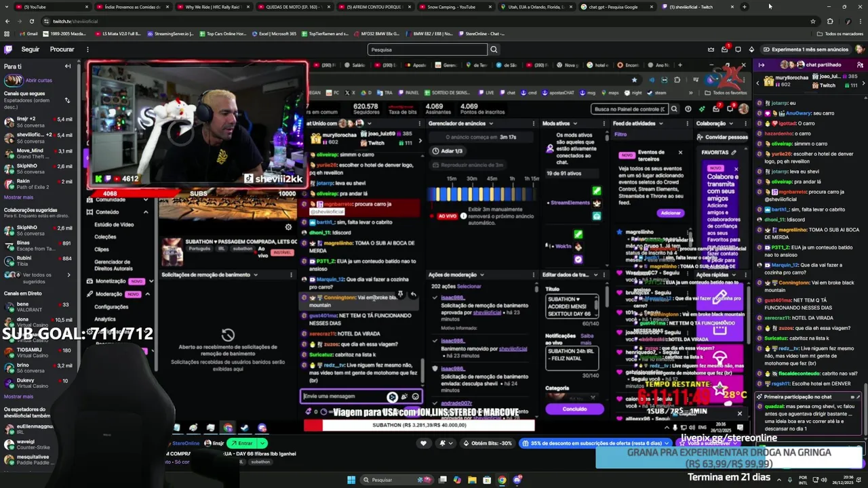Screen dimensions: 868x488
Task: Open the three-dot menu beside Procurar
Action: [87, 49]
